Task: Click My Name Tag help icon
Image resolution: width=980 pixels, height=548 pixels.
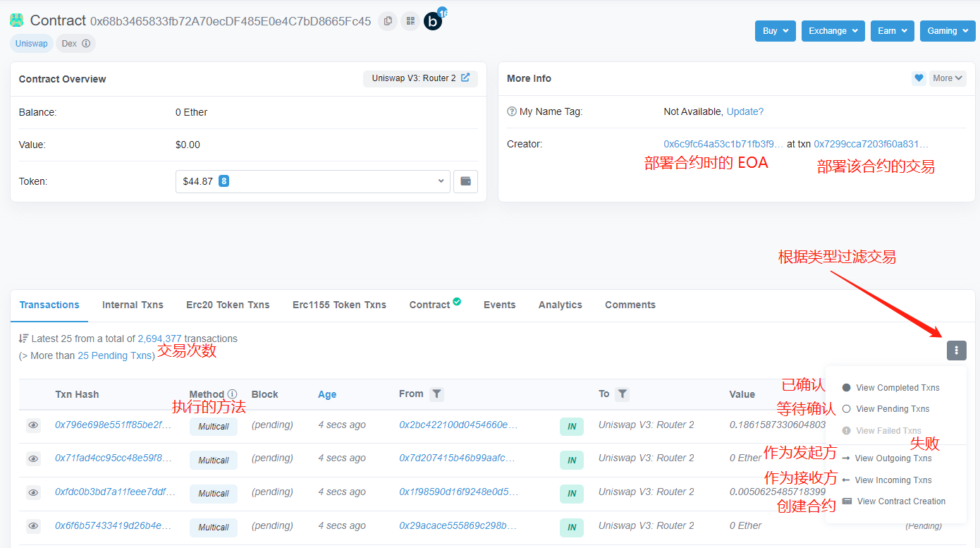Action: point(512,111)
